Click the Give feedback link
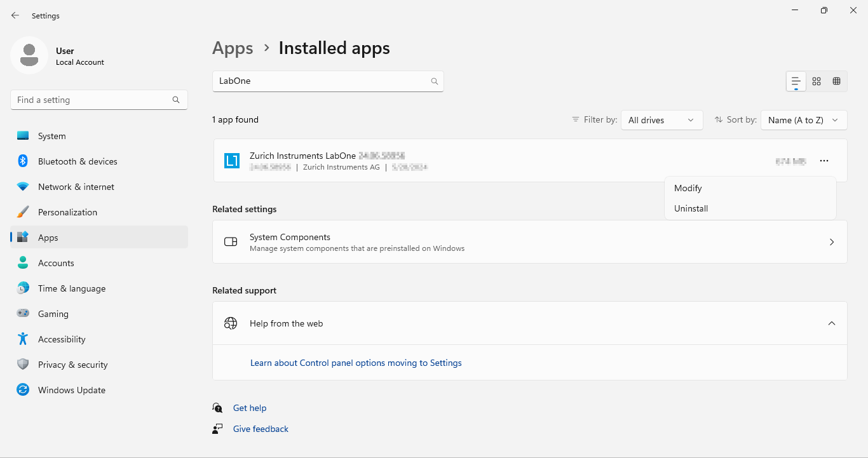 point(261,429)
